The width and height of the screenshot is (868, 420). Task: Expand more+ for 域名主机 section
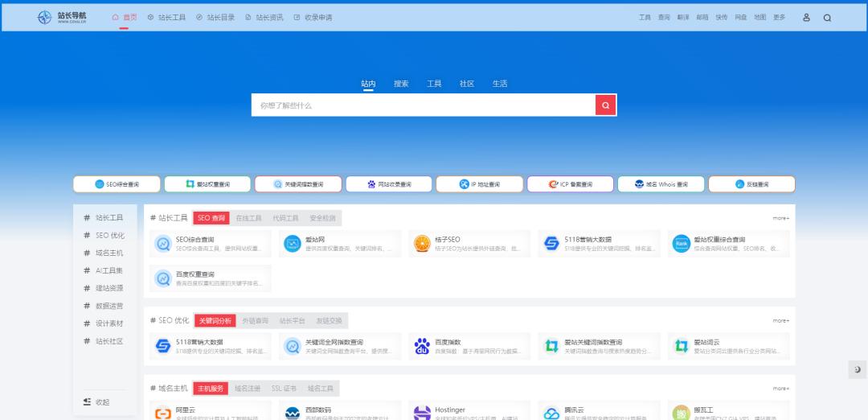point(781,389)
